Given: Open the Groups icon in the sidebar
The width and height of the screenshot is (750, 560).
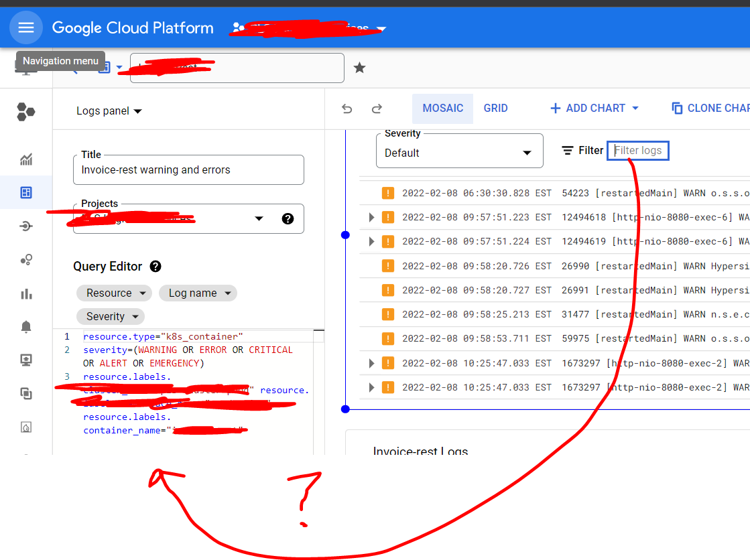Looking at the screenshot, I should click(25, 259).
